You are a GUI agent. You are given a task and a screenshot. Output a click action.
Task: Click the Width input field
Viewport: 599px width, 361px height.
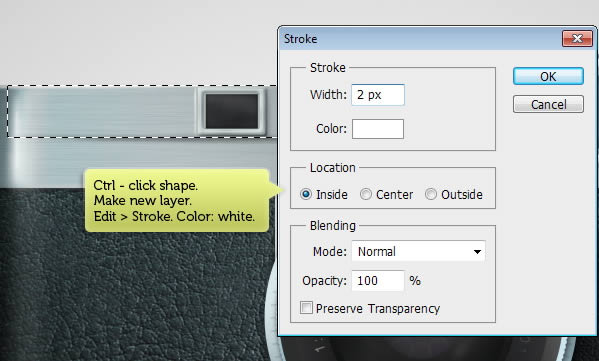click(378, 95)
